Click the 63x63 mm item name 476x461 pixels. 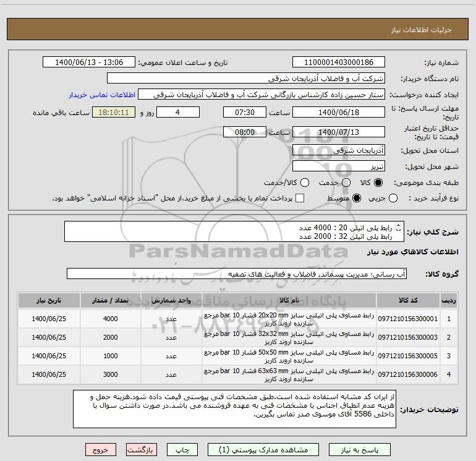(x=289, y=375)
